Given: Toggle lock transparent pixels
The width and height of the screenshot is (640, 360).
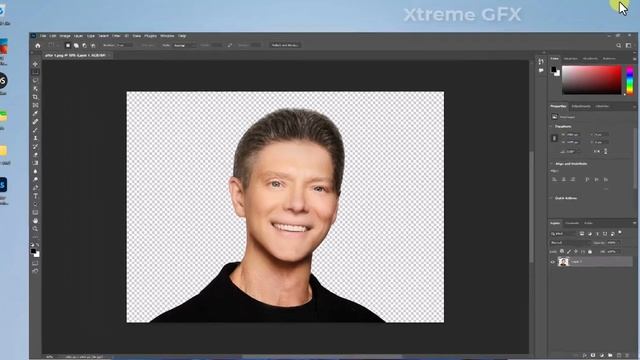Looking at the screenshot, I should coord(562,251).
